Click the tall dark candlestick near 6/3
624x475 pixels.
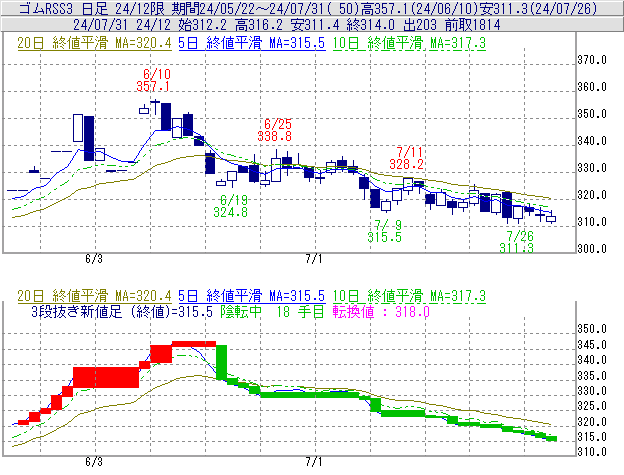[89, 138]
